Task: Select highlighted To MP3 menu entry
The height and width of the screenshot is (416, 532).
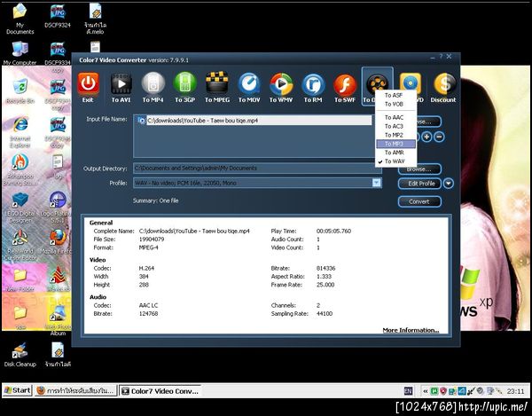Action: click(395, 144)
